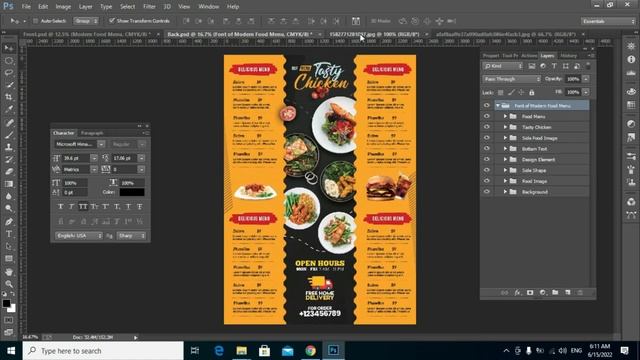
Task: Open the Sharp anti-aliasing dropdown
Action: [x=131, y=236]
